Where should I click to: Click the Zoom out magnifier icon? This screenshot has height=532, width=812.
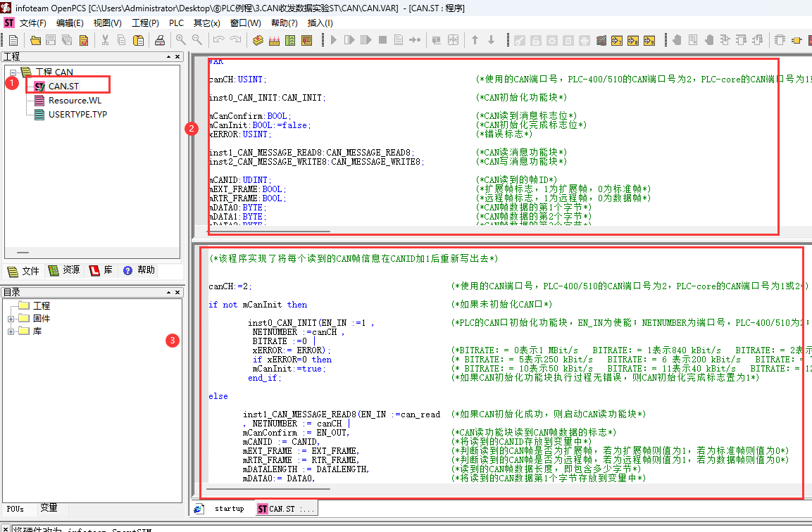coord(196,40)
